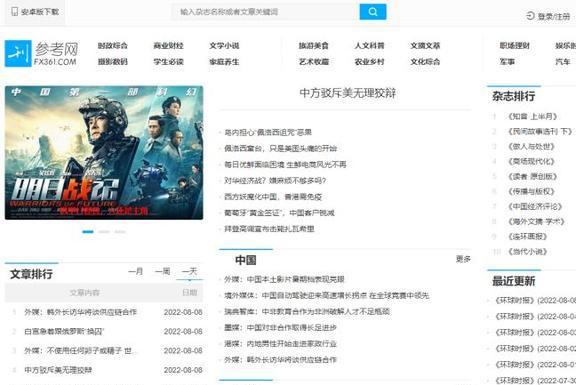Open the 明日战记 movie banner image
The width and height of the screenshot is (576, 385).
pos(104,152)
